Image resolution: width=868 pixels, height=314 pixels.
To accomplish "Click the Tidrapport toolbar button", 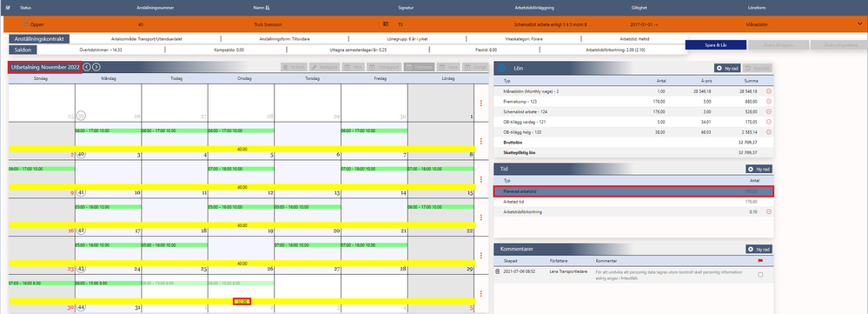I will coord(384,68).
